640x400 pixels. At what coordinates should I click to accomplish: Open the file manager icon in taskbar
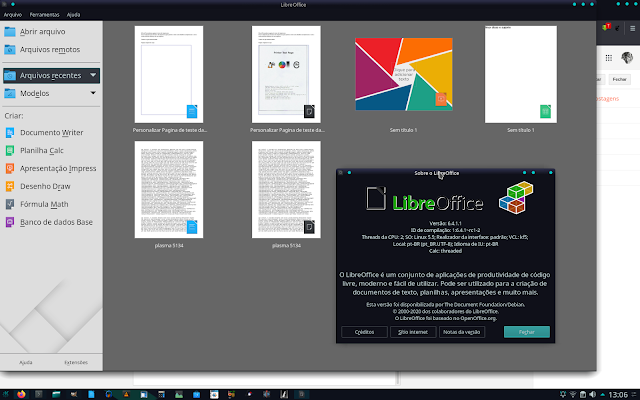(56, 394)
